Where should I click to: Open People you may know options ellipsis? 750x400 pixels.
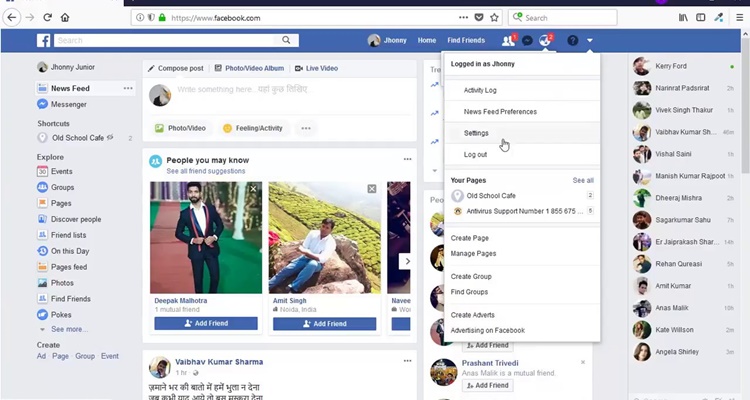(407, 159)
